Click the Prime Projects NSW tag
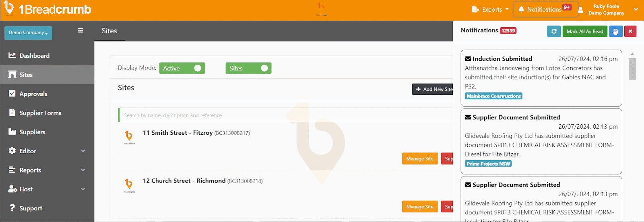The height and width of the screenshot is (222, 644). pyautogui.click(x=488, y=164)
